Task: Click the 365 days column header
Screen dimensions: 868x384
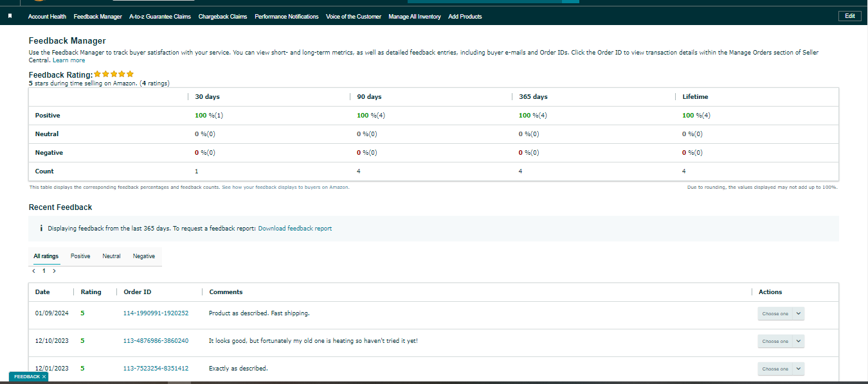Action: pyautogui.click(x=533, y=97)
